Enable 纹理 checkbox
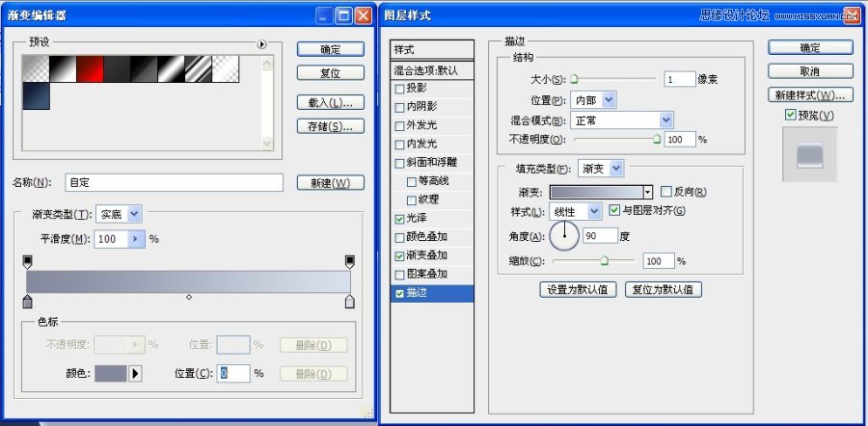 [411, 200]
